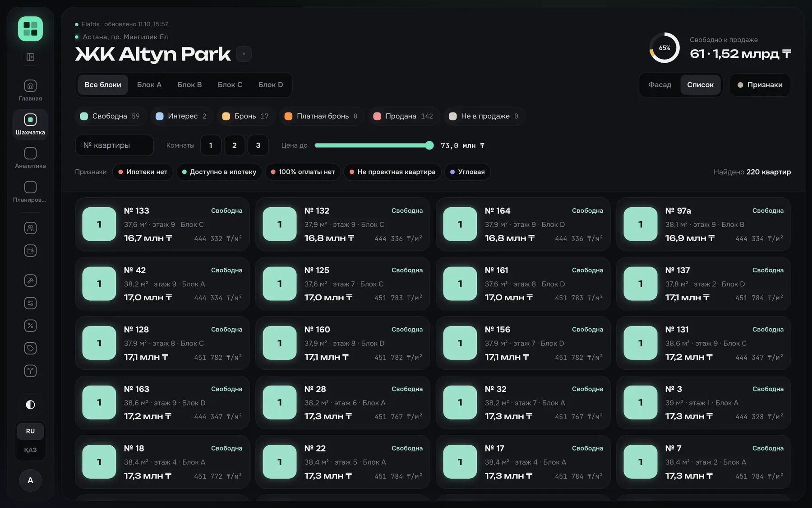Open the sliders settings icon in sidebar
Screen dimensions: 812x508
pos(30,303)
